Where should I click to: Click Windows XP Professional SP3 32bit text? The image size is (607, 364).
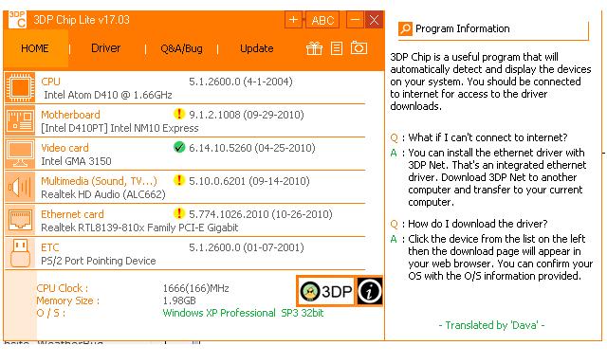click(x=243, y=313)
